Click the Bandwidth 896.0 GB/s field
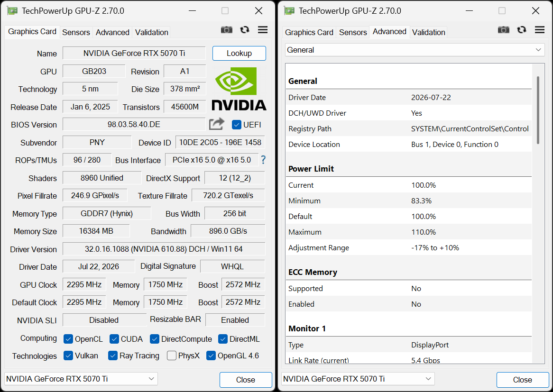 [x=228, y=231]
